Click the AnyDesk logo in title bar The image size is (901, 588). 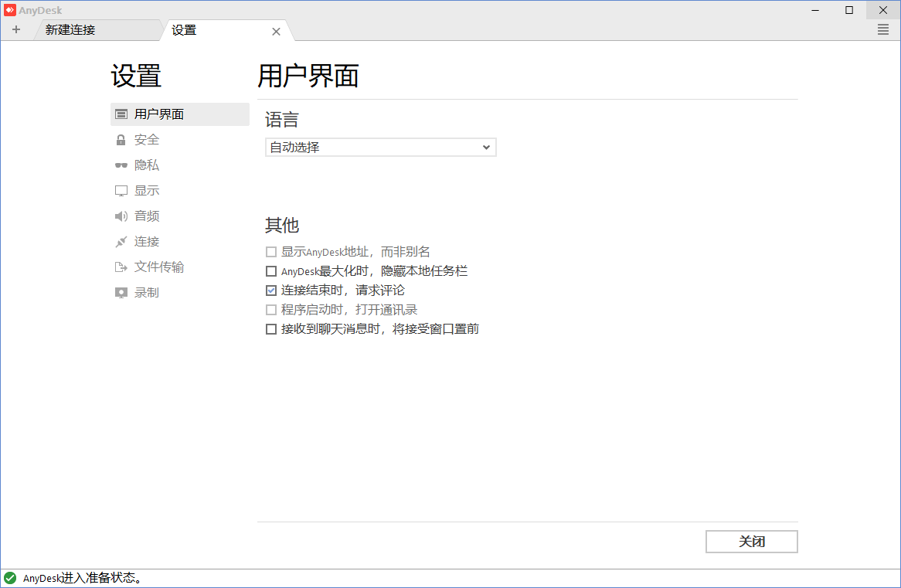(x=10, y=10)
